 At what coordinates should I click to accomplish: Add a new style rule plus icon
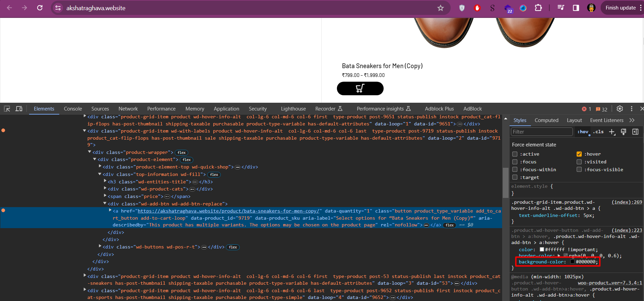(x=612, y=132)
